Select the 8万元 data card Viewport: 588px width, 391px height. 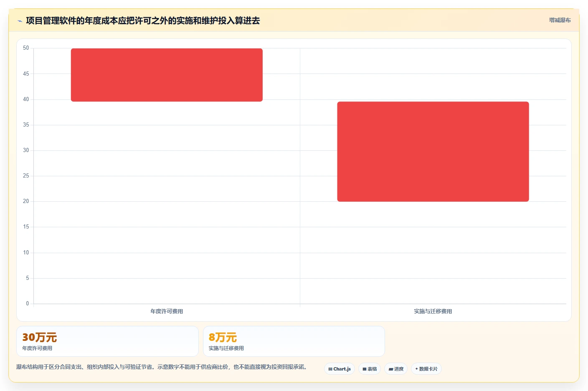pyautogui.click(x=294, y=341)
